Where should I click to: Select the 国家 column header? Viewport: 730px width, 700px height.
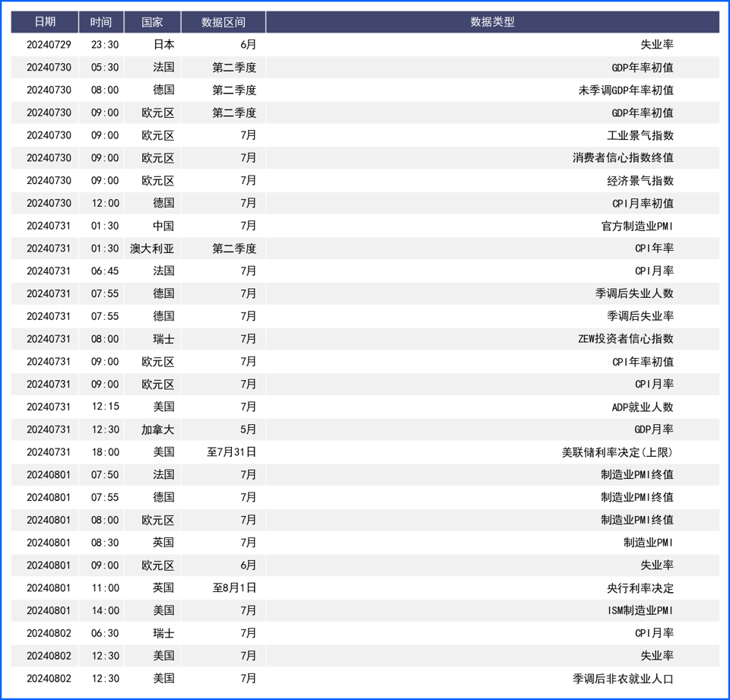pyautogui.click(x=152, y=22)
